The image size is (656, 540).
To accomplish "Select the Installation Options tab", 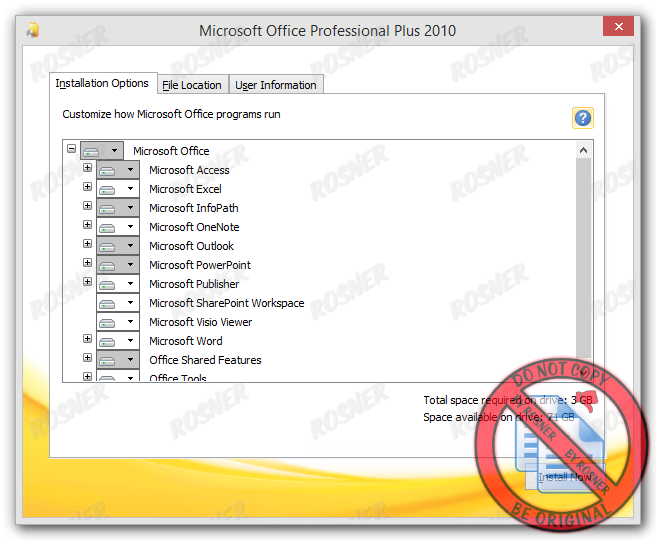I will tap(102, 83).
